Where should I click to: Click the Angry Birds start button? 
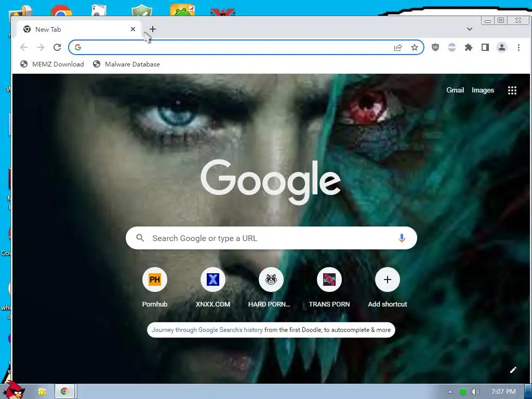14,390
